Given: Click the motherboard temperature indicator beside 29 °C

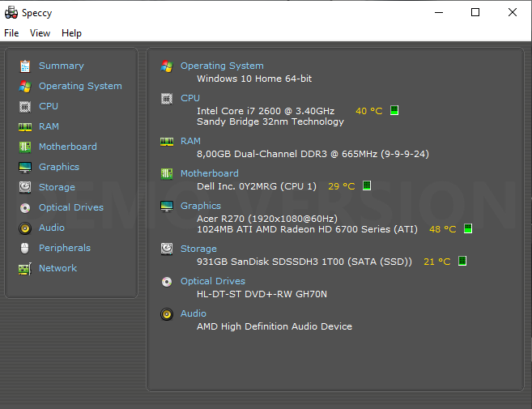Looking at the screenshot, I should click(367, 185).
